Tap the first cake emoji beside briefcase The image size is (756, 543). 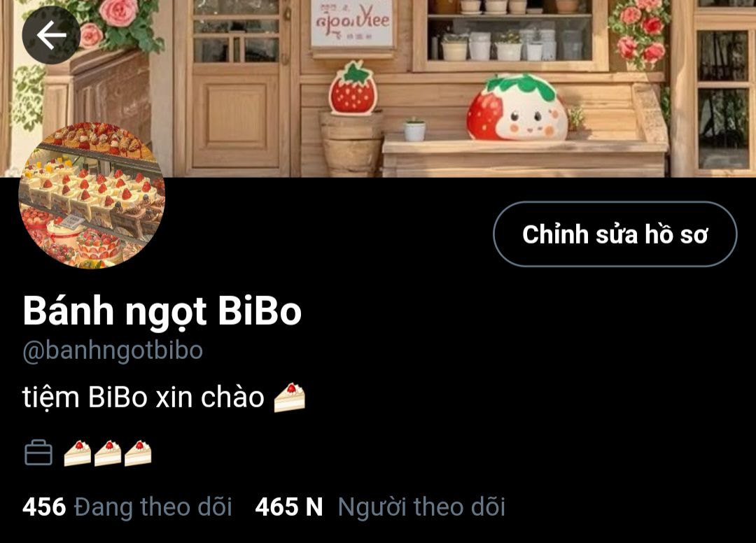(x=78, y=453)
